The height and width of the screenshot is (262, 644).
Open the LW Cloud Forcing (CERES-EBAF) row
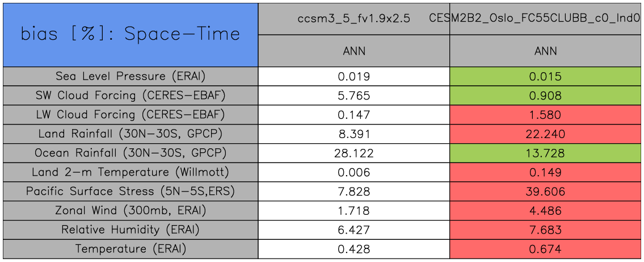click(x=131, y=115)
